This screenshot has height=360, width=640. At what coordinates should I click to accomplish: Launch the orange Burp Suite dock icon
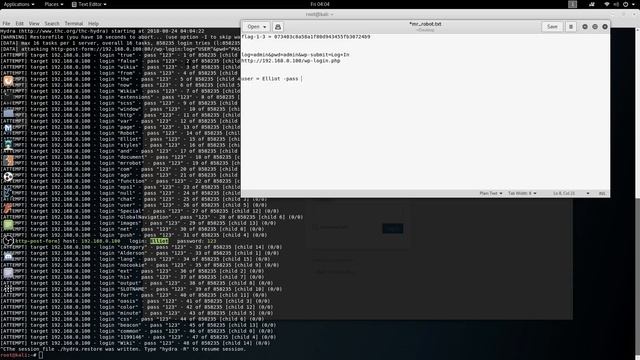[x=8, y=161]
